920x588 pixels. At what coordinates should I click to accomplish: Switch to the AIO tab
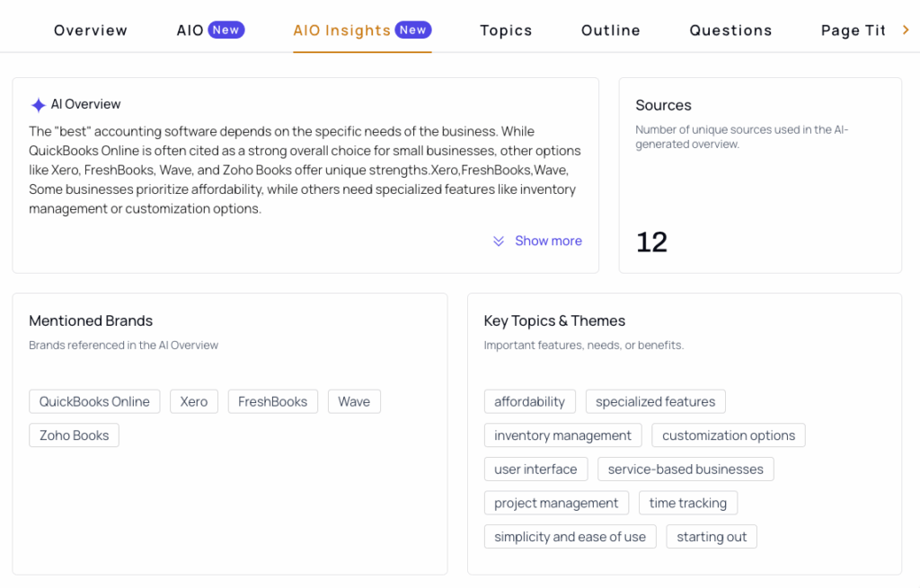[x=190, y=31]
